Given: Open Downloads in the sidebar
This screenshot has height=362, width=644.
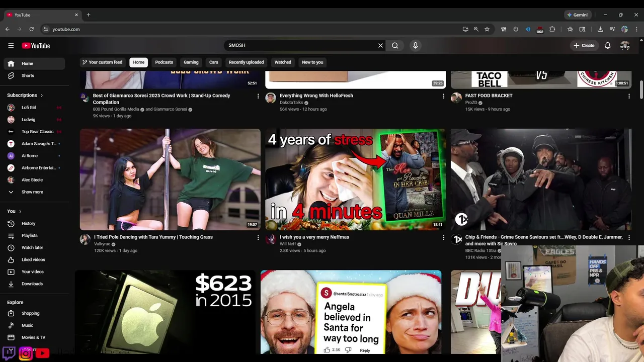Looking at the screenshot, I should (34, 284).
